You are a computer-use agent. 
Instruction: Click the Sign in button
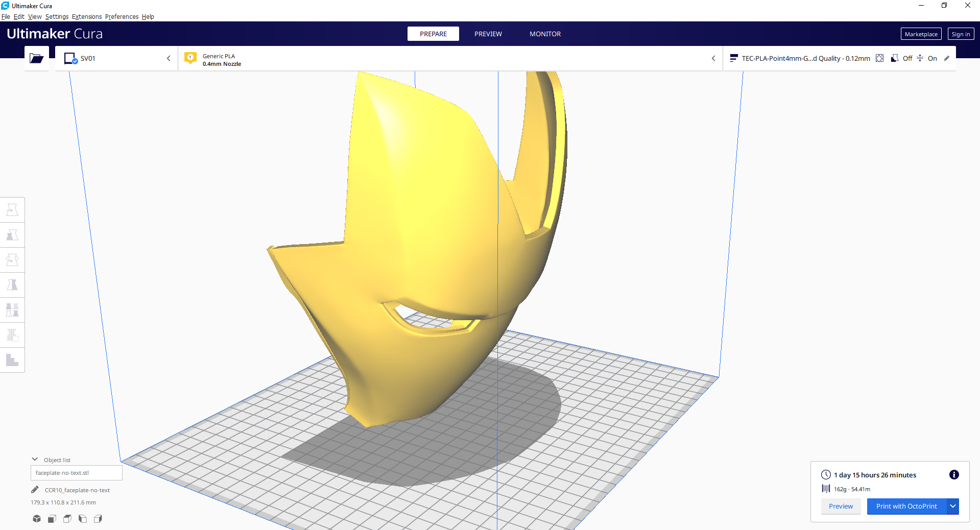[961, 34]
